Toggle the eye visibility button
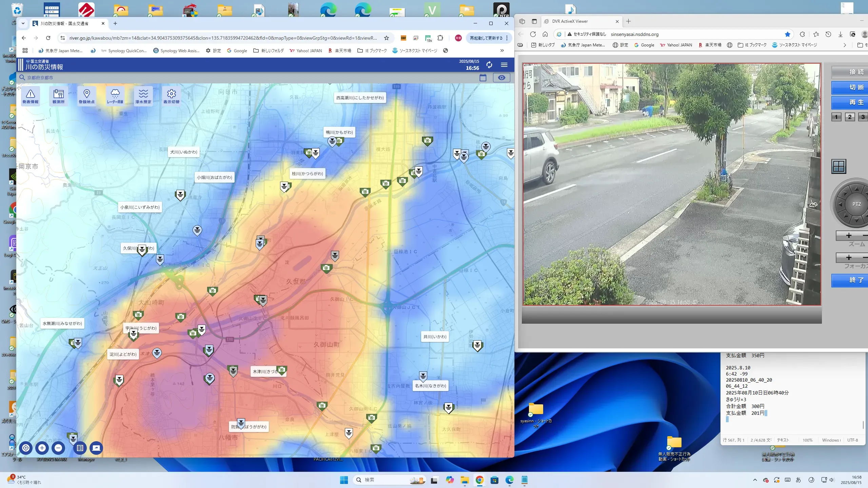868x488 pixels. tap(501, 78)
